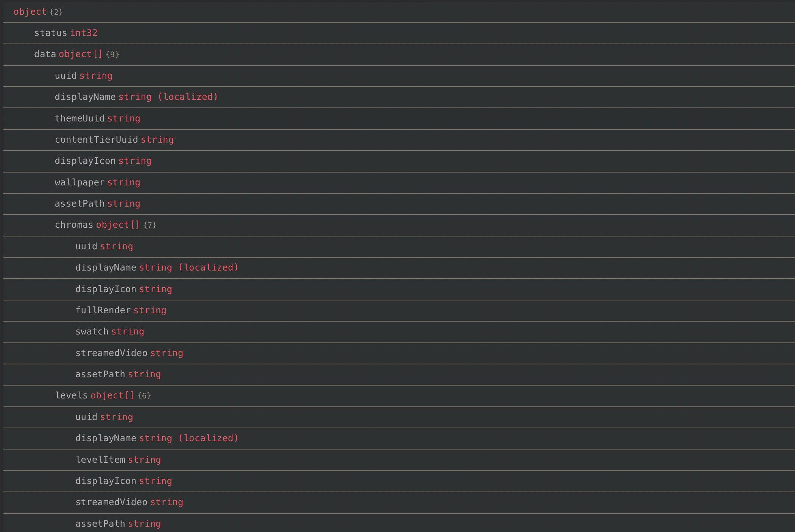795x532 pixels.
Task: Collapse the levels object[] {6} row
Action: [71, 396]
